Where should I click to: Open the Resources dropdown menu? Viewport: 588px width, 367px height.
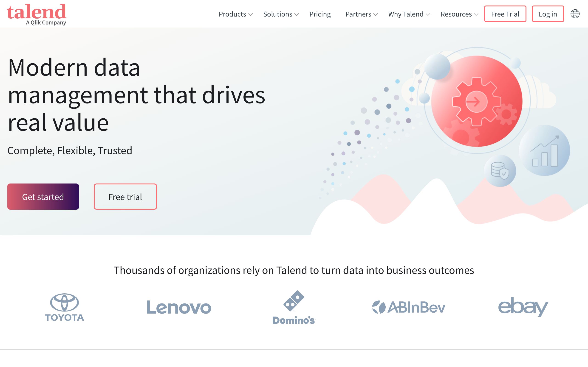coord(459,14)
